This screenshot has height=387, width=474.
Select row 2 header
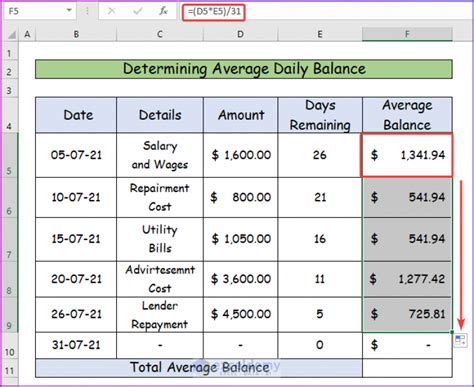(9, 69)
